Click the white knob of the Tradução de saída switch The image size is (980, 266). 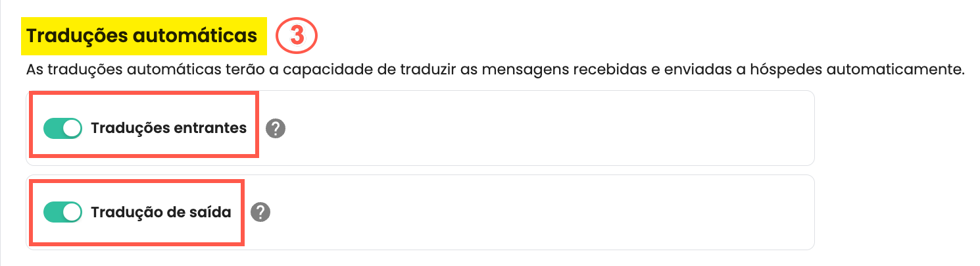[x=72, y=213]
